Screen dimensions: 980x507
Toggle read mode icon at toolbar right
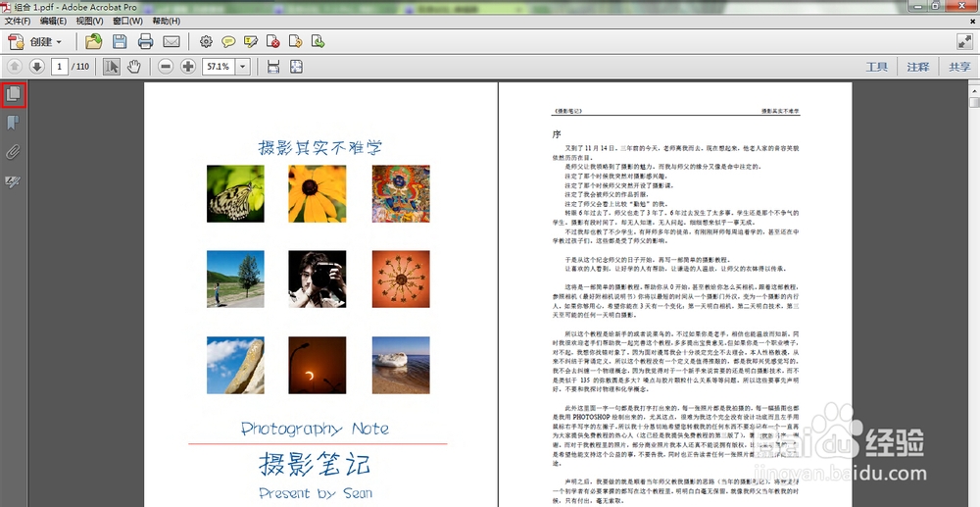click(x=964, y=42)
